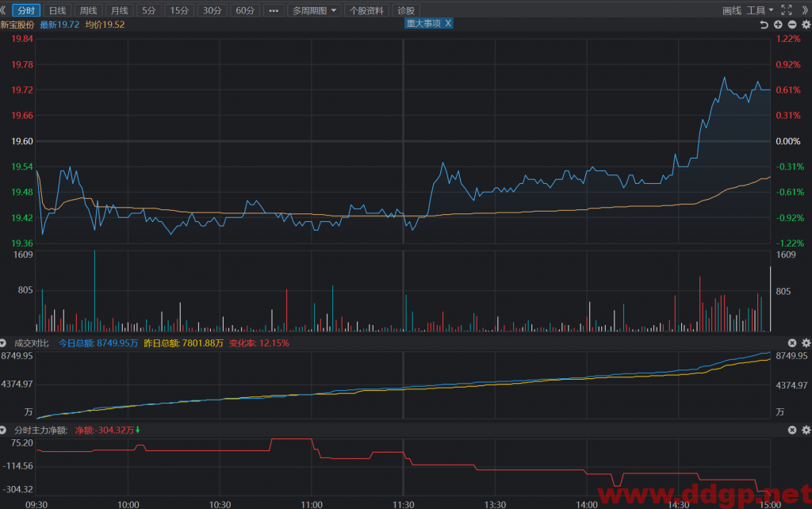The height and width of the screenshot is (509, 812).
Task: Click the left double-chevron navigation icon
Action: point(3,10)
